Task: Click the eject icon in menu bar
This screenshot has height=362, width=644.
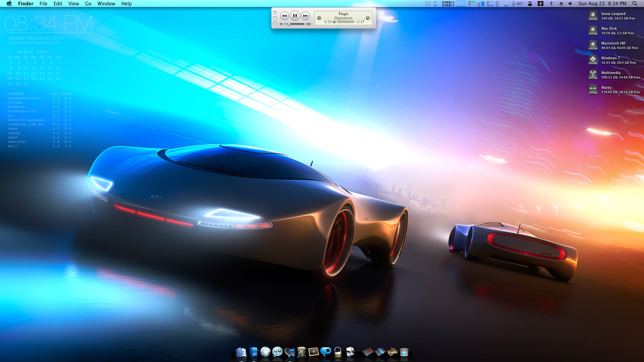Action: click(x=561, y=4)
